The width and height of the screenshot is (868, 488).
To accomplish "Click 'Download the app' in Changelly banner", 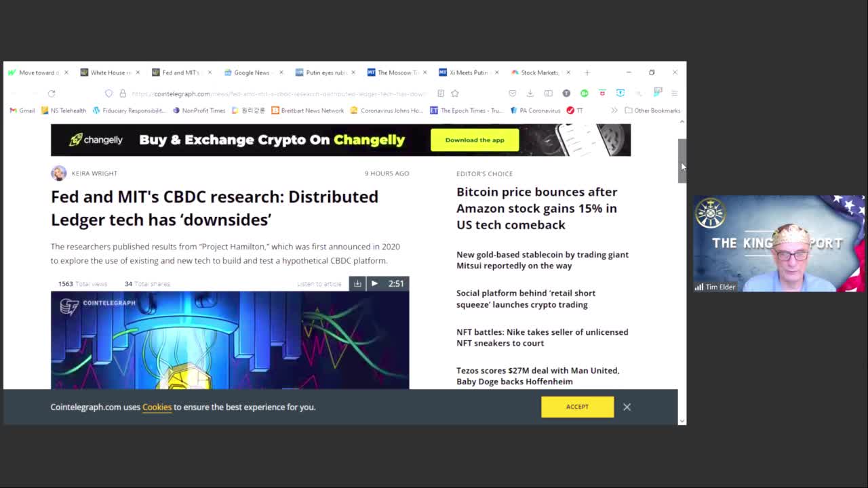I will coord(475,140).
